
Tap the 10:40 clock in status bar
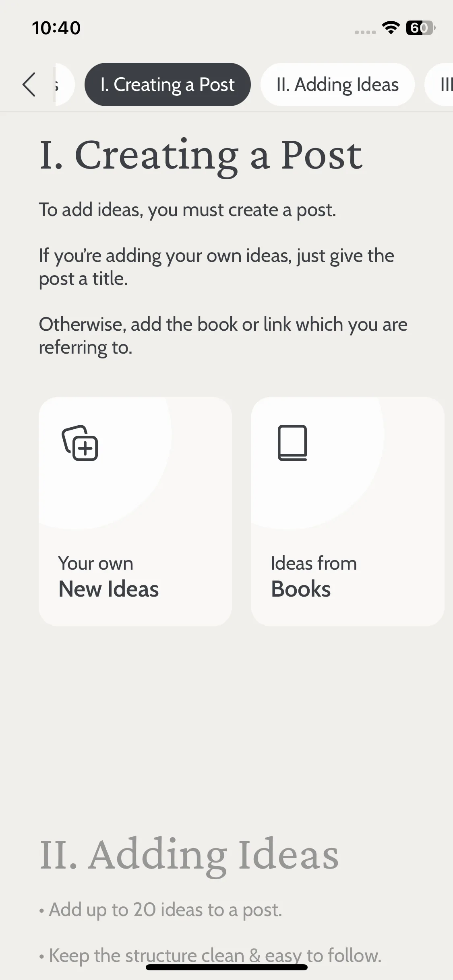click(x=56, y=28)
